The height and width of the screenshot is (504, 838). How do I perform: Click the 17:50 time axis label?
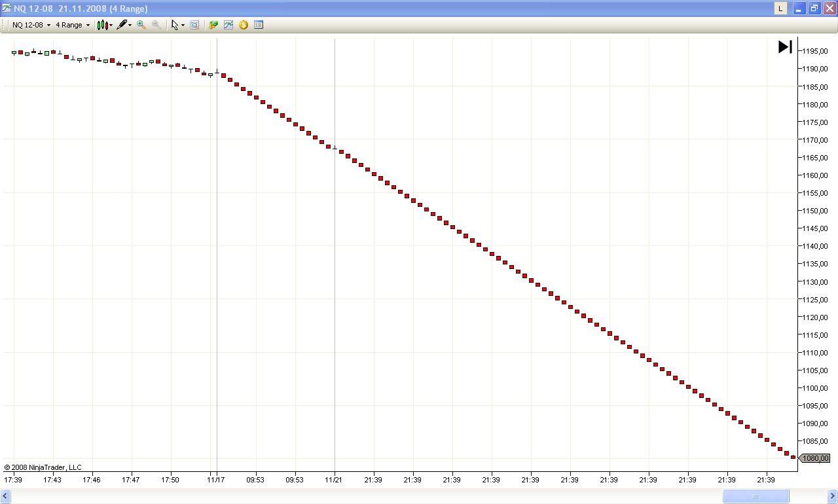[170, 480]
